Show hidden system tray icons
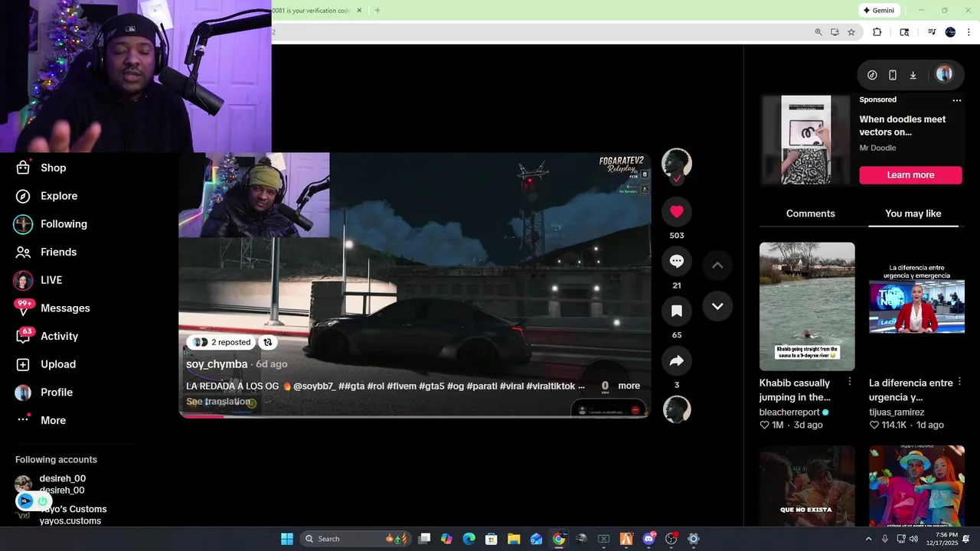Screen dimensions: 980x551 (868, 539)
